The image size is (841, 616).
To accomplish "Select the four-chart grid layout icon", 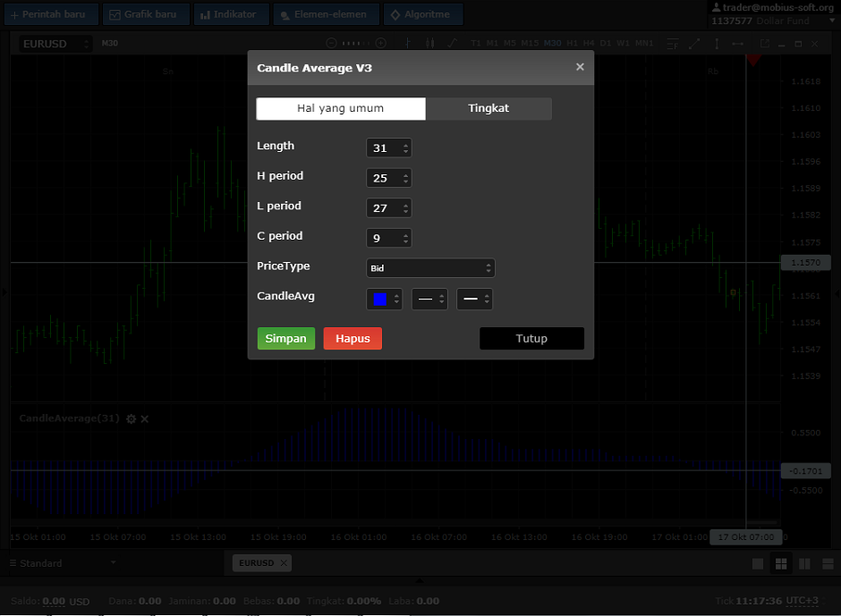I will tap(781, 563).
